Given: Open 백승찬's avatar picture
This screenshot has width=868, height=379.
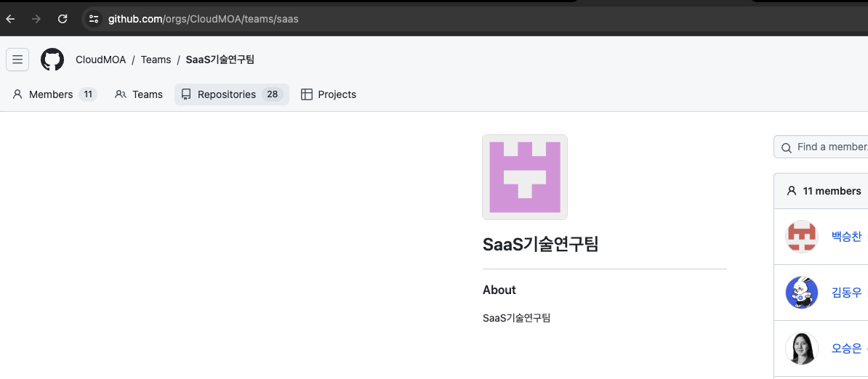Looking at the screenshot, I should (x=802, y=237).
